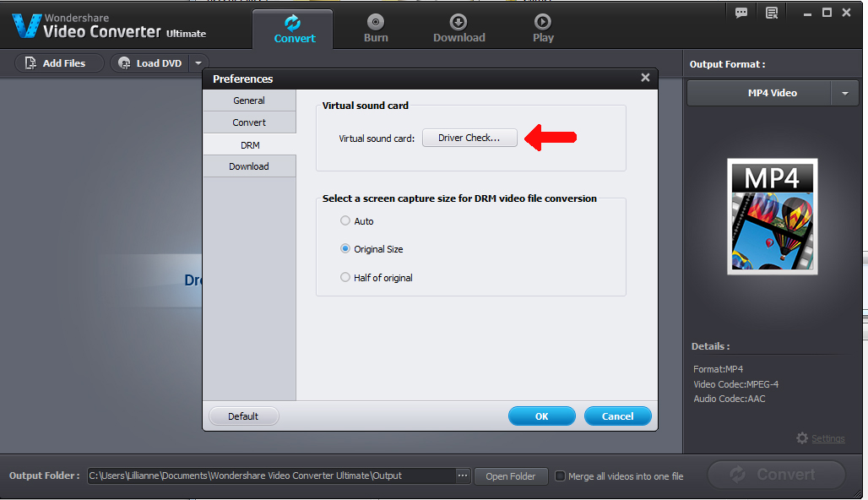Click the Play triangle icon
Viewport: 868px width, 500px height.
click(542, 22)
